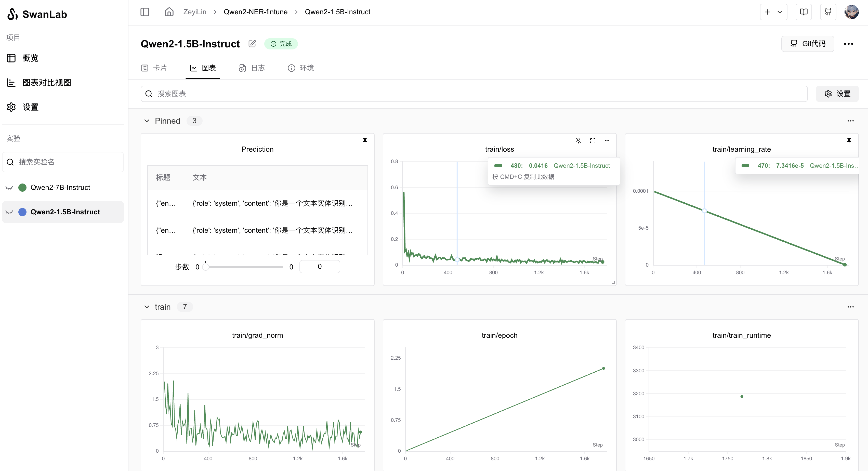Screen dimensions: 868x471
Task: Expand train/loss chart to fullscreen
Action: 593,140
